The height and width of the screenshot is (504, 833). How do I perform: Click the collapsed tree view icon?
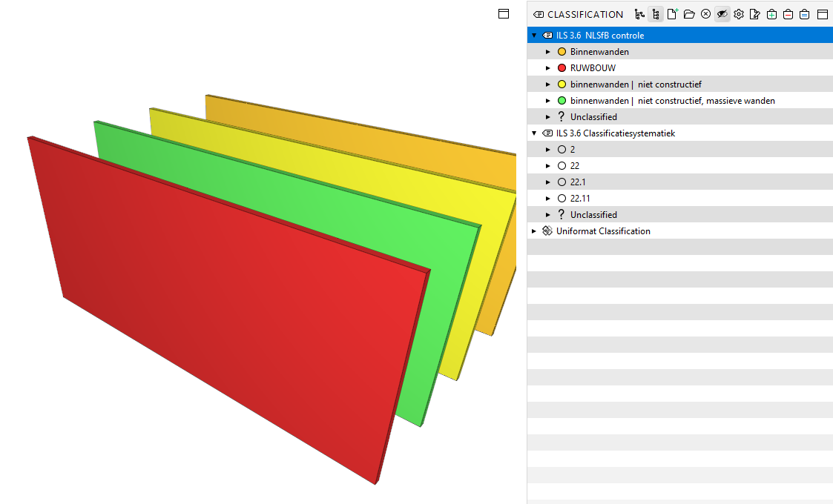pyautogui.click(x=639, y=14)
